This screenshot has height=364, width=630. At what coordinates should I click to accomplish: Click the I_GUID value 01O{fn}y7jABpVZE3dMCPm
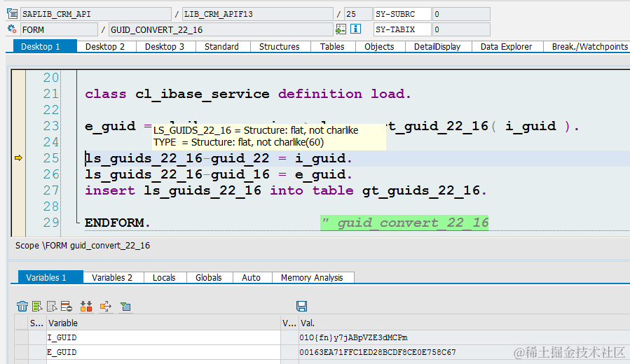(354, 337)
